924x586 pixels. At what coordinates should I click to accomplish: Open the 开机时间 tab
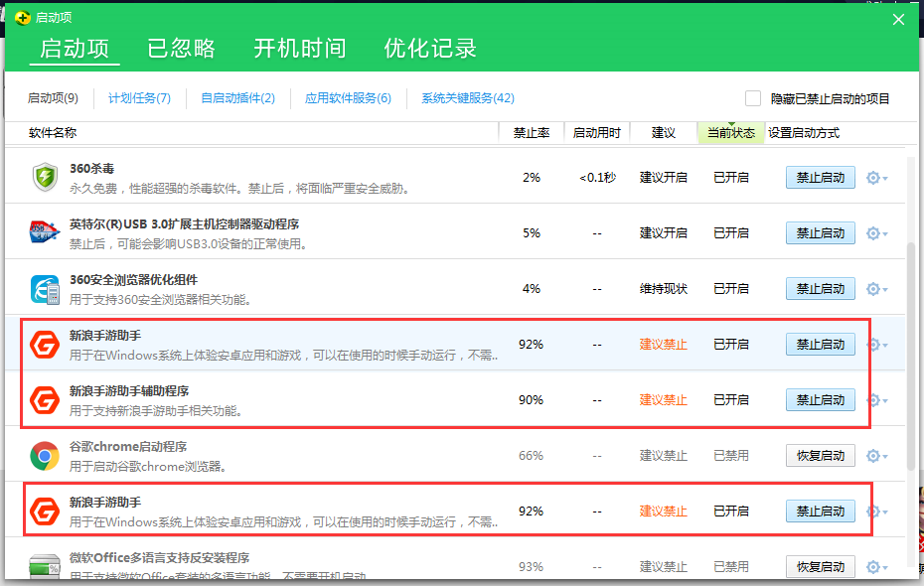(x=301, y=47)
